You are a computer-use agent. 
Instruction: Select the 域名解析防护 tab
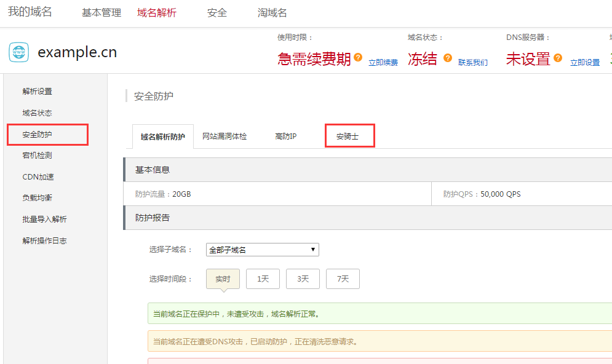coord(162,135)
